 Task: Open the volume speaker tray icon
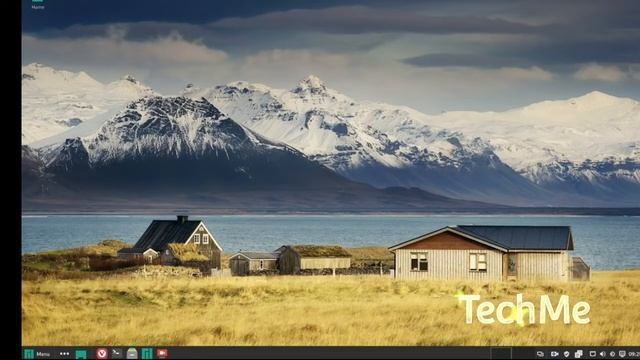pyautogui.click(x=603, y=354)
